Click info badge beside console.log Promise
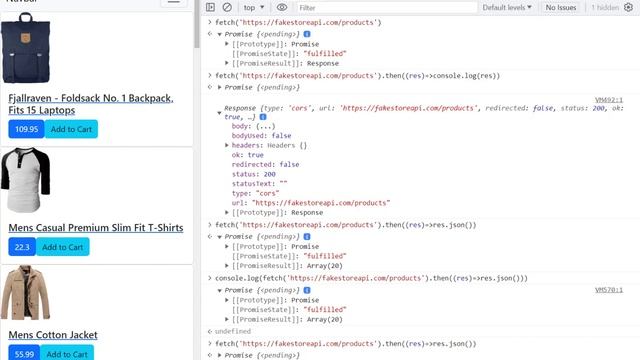 click(x=307, y=290)
